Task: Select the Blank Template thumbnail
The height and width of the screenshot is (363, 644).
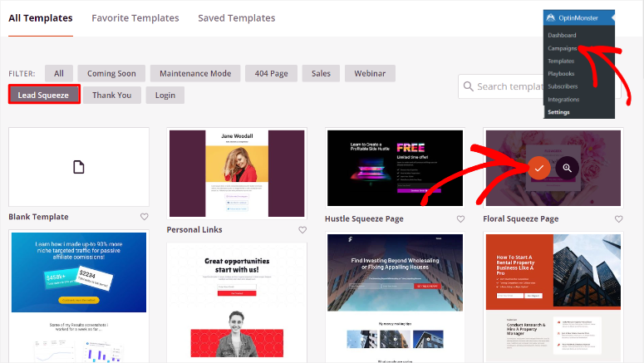Action: (x=79, y=167)
